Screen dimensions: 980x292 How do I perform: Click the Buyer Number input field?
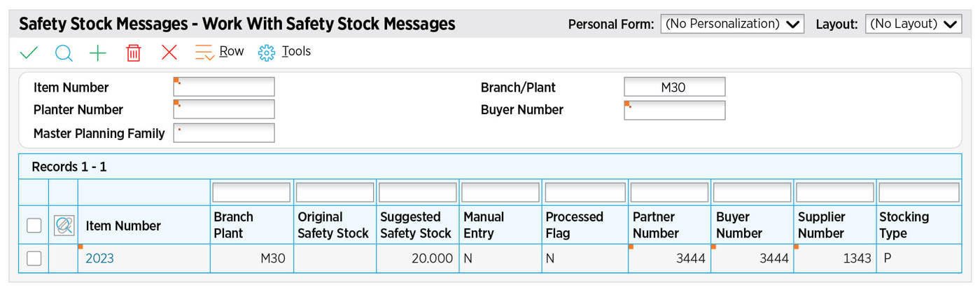click(674, 110)
